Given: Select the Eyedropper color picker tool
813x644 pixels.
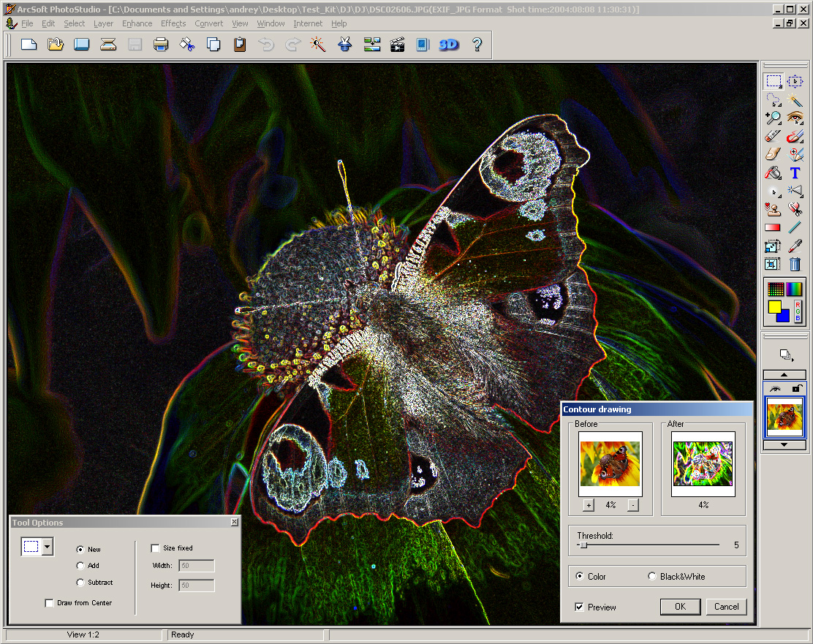Looking at the screenshot, I should [x=795, y=246].
